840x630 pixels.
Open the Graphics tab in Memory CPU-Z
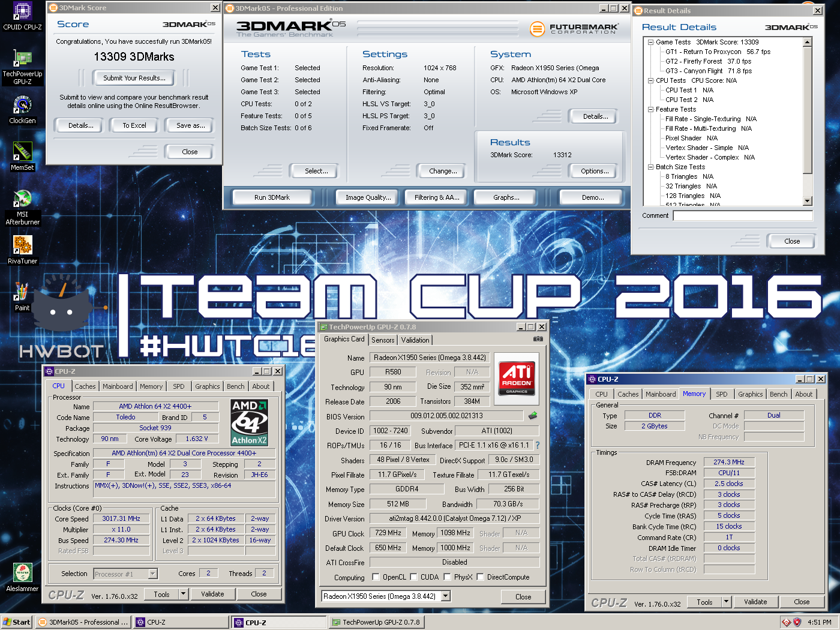coord(750,394)
